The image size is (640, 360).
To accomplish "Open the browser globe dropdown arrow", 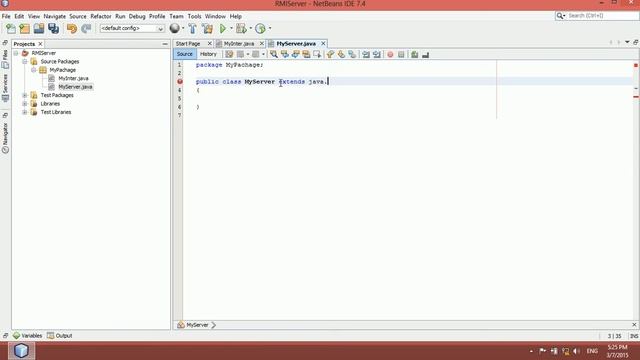I will pyautogui.click(x=183, y=29).
